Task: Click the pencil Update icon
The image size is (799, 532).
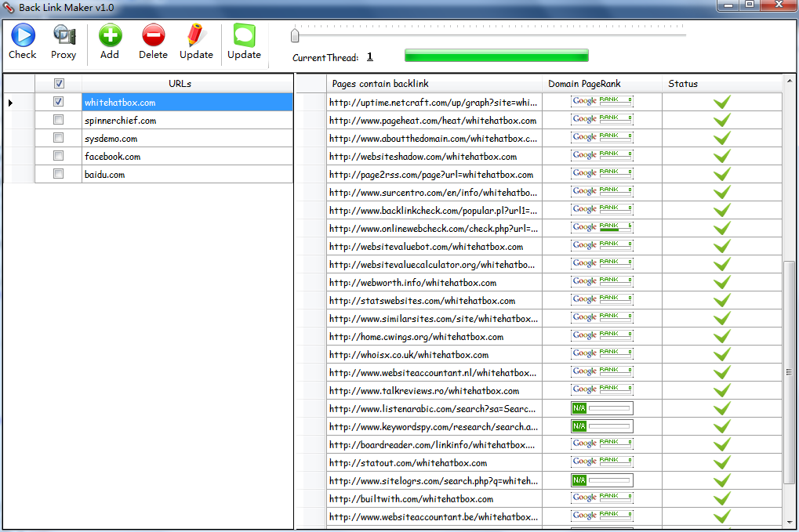Action: [x=196, y=36]
